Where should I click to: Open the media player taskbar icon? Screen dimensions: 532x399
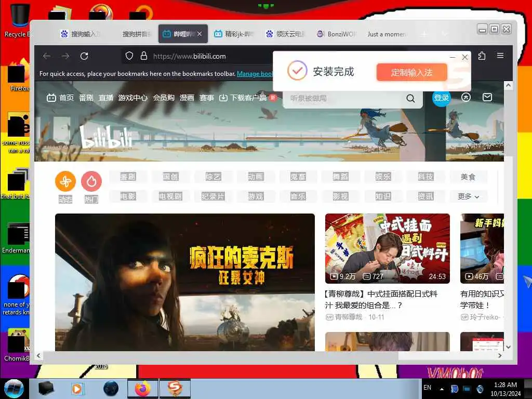coord(77,389)
